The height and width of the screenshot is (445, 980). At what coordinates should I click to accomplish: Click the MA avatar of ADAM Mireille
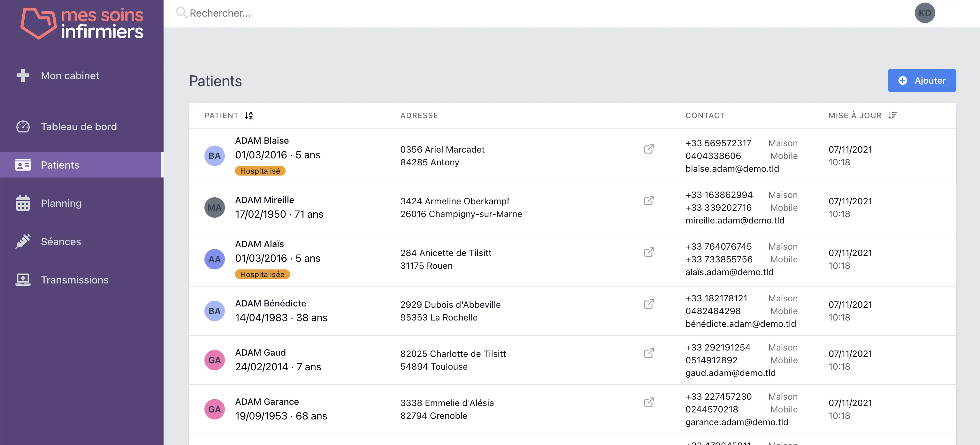[x=215, y=207]
